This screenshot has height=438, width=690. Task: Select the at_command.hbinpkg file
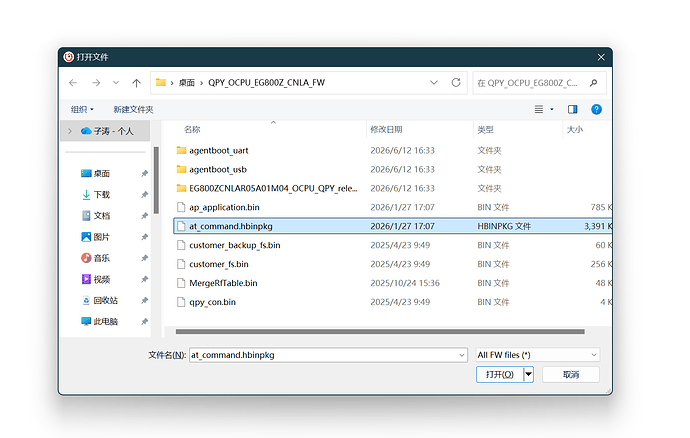coord(393,226)
